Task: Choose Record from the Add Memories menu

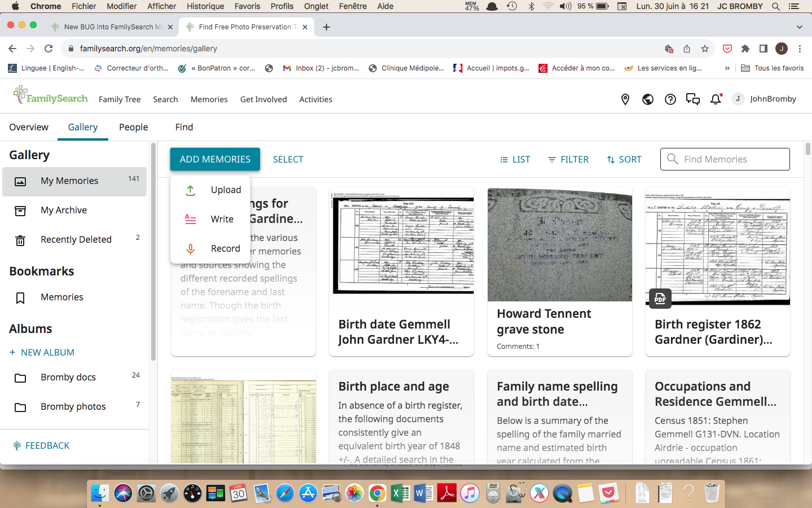Action: (210, 249)
